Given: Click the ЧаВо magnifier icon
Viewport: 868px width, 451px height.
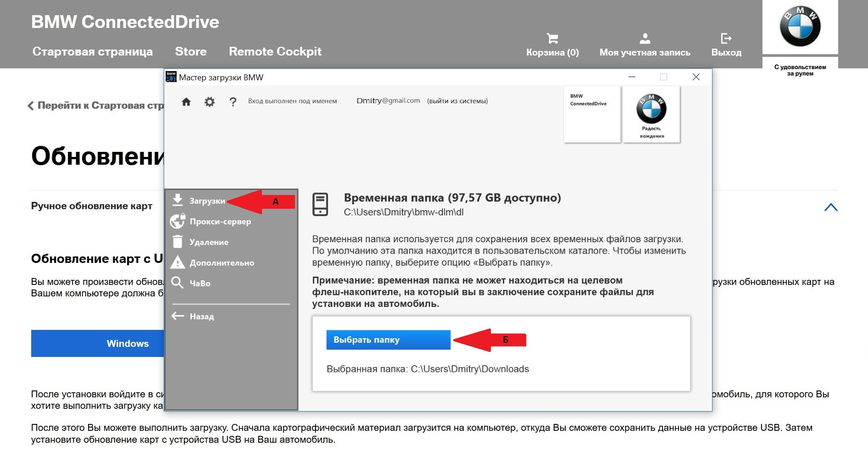Looking at the screenshot, I should pos(177,283).
